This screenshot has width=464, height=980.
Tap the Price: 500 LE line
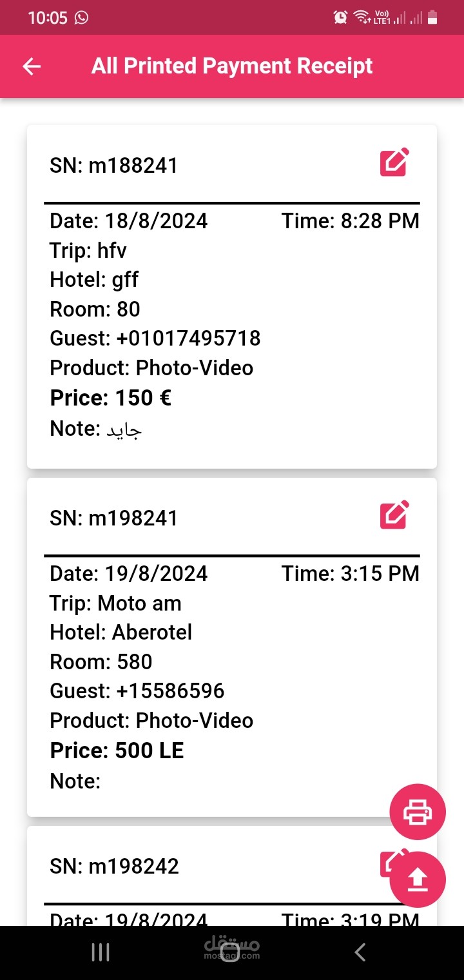click(117, 750)
